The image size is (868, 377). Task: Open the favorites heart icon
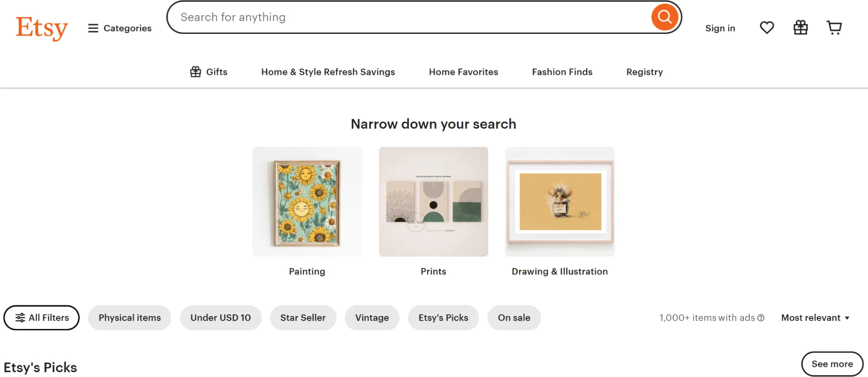coord(767,27)
